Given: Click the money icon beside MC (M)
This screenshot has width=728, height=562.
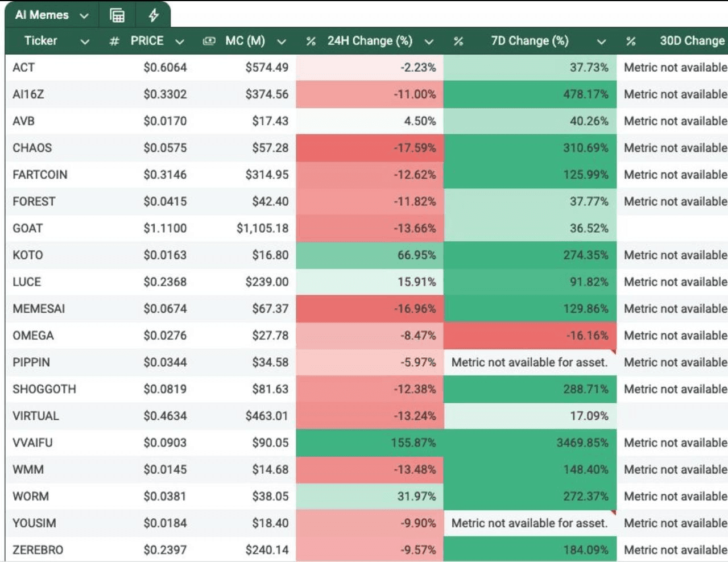Looking at the screenshot, I should (209, 41).
